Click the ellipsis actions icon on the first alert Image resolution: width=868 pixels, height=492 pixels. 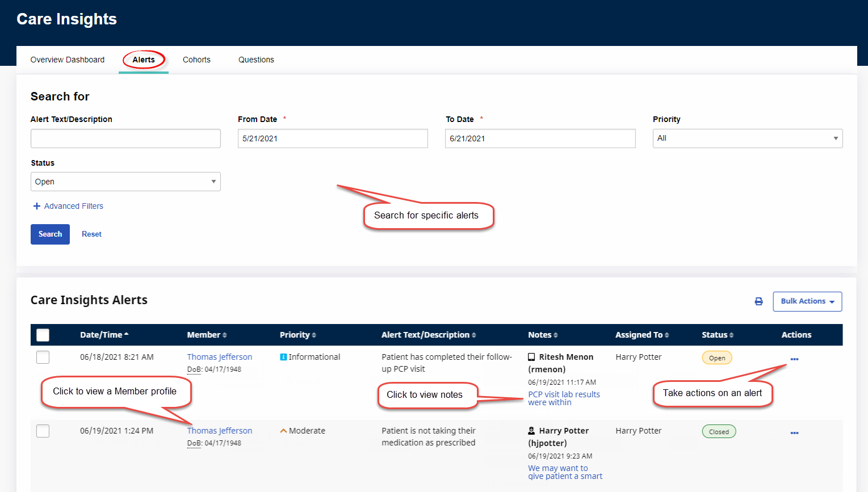click(794, 359)
